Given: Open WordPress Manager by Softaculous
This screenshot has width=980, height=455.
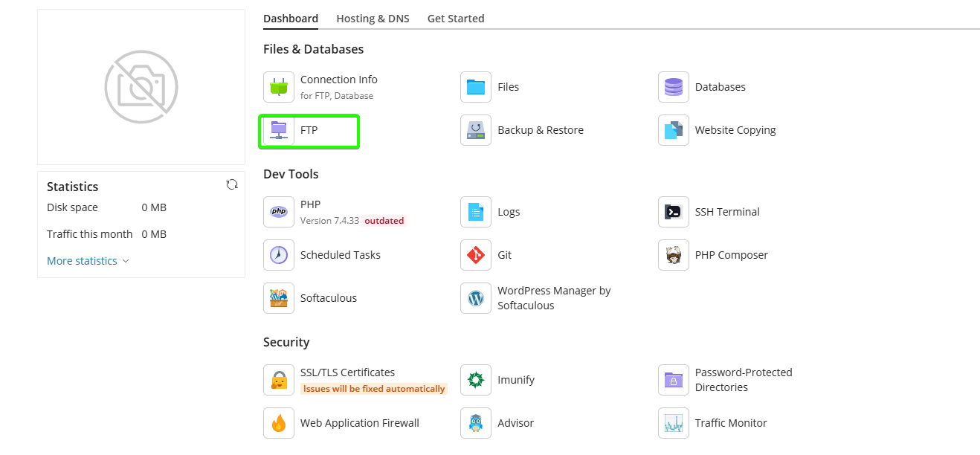Looking at the screenshot, I should pyautogui.click(x=553, y=298).
